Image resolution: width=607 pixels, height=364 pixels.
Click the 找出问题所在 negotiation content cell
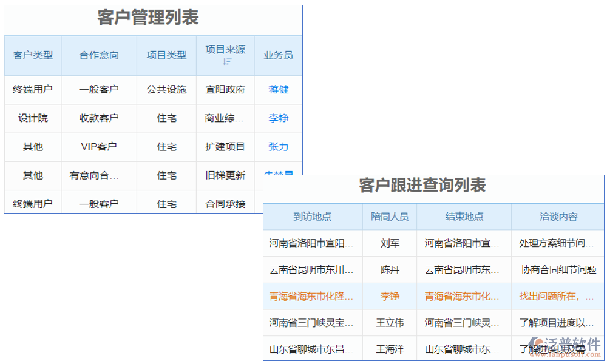click(x=557, y=297)
